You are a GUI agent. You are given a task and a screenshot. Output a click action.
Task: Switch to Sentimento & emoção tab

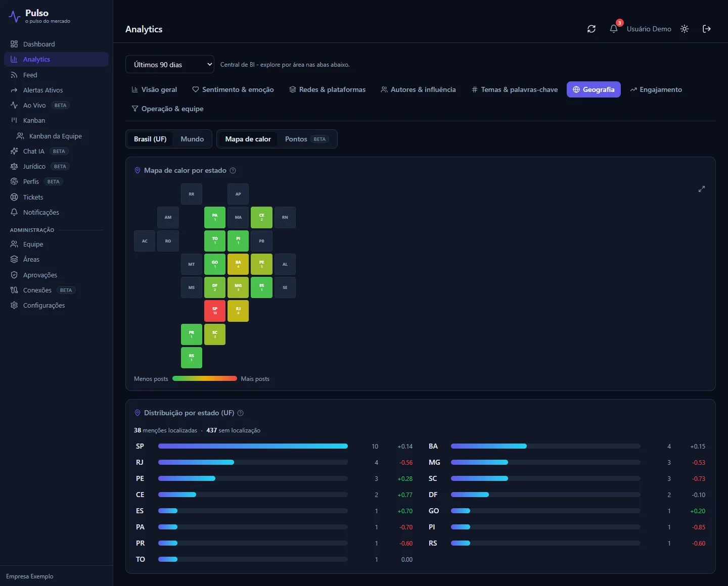(x=233, y=89)
